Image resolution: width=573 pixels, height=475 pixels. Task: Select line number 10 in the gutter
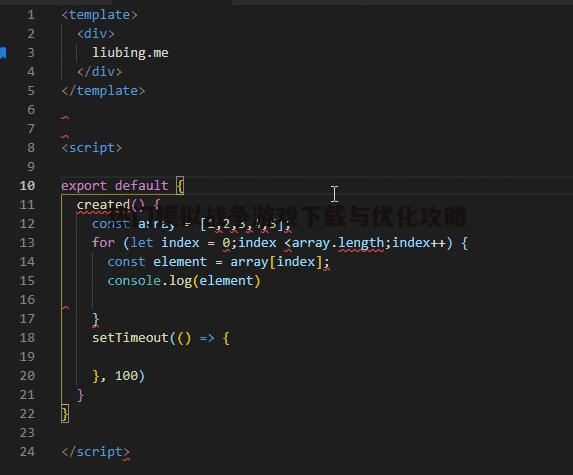pyautogui.click(x=27, y=186)
